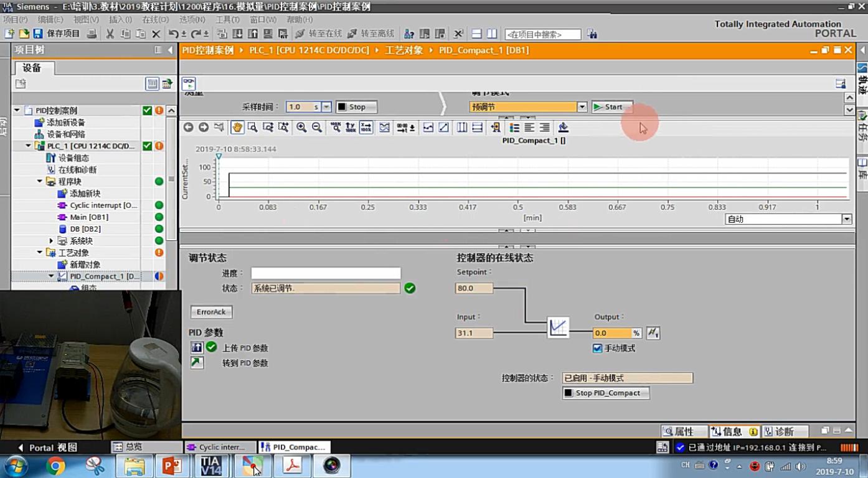Open PowerPoint from the Windows taskbar

(171, 466)
